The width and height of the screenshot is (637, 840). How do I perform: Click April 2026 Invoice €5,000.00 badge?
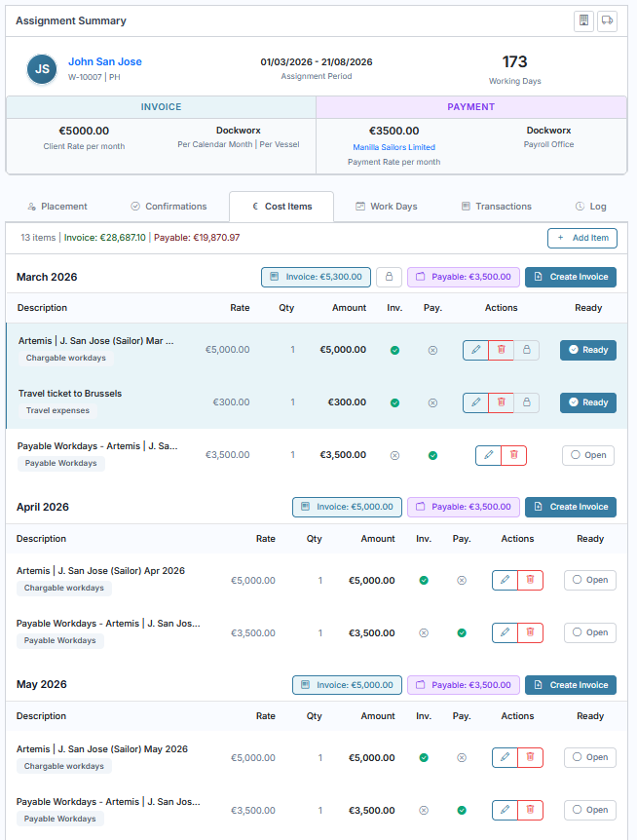pyautogui.click(x=347, y=507)
